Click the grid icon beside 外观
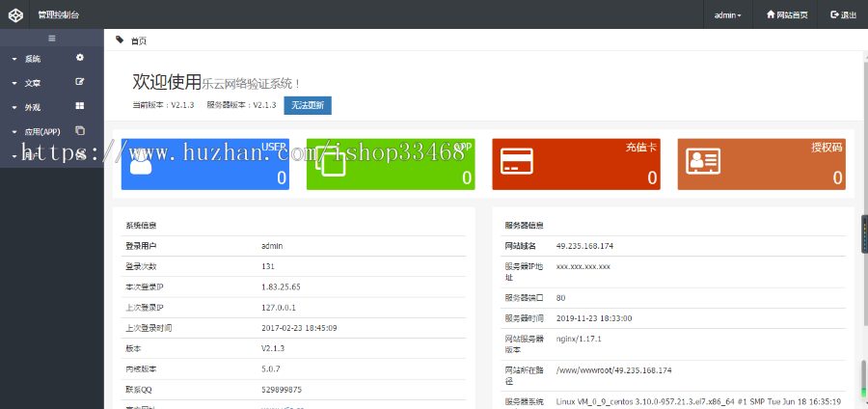The width and height of the screenshot is (868, 409). click(80, 106)
